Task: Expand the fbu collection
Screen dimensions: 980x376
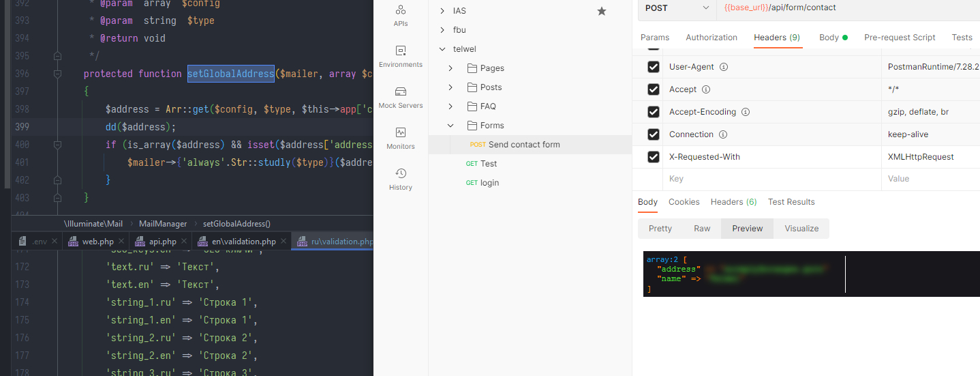Action: tap(442, 30)
